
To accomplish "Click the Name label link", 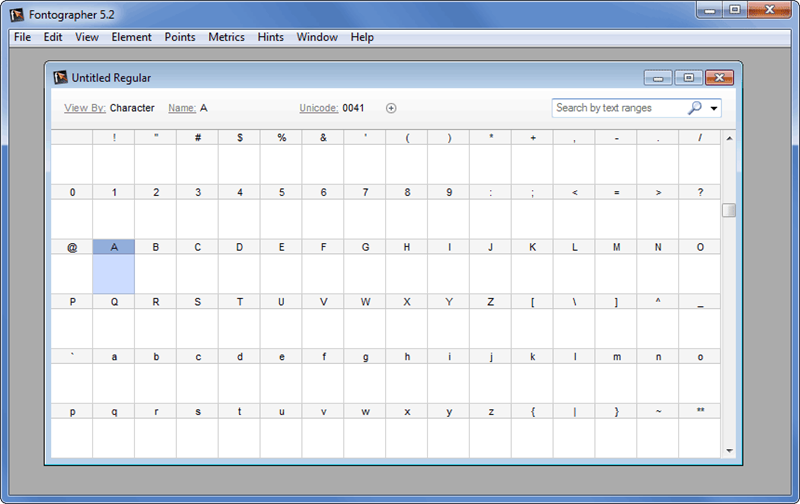I will [181, 108].
